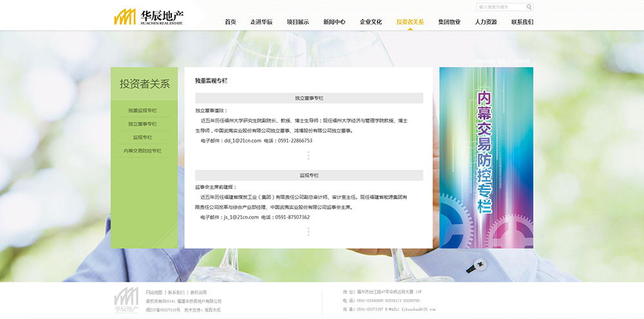Image resolution: width=644 pixels, height=319 pixels.
Task: Click dots under the independent director section
Action: [x=308, y=155]
